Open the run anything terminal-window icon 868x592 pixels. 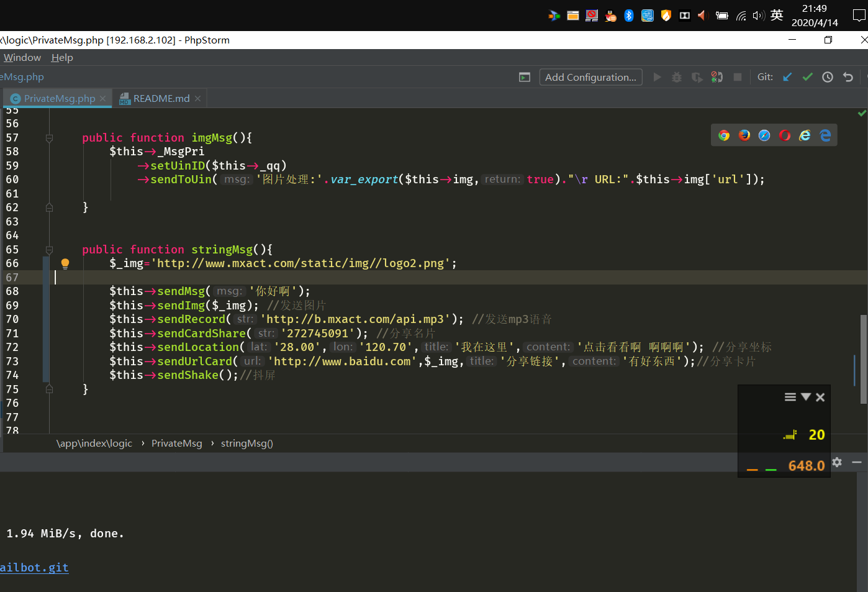(x=525, y=77)
